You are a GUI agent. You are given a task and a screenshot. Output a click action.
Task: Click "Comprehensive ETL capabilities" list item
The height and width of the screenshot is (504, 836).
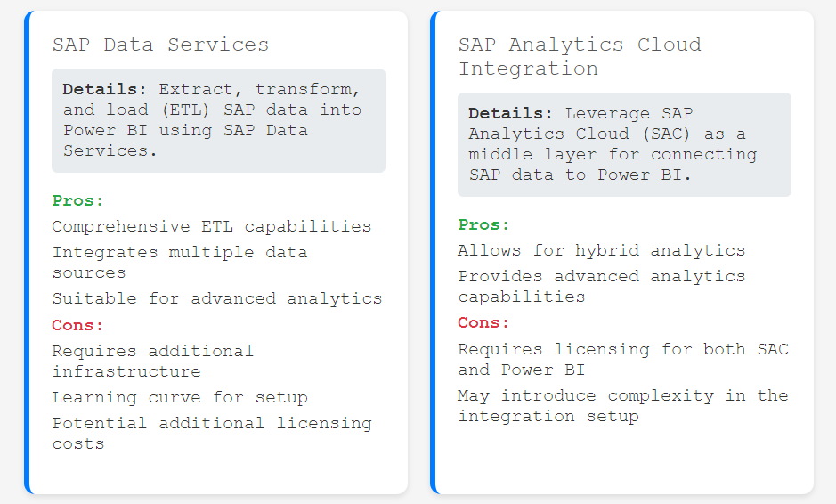click(x=211, y=226)
